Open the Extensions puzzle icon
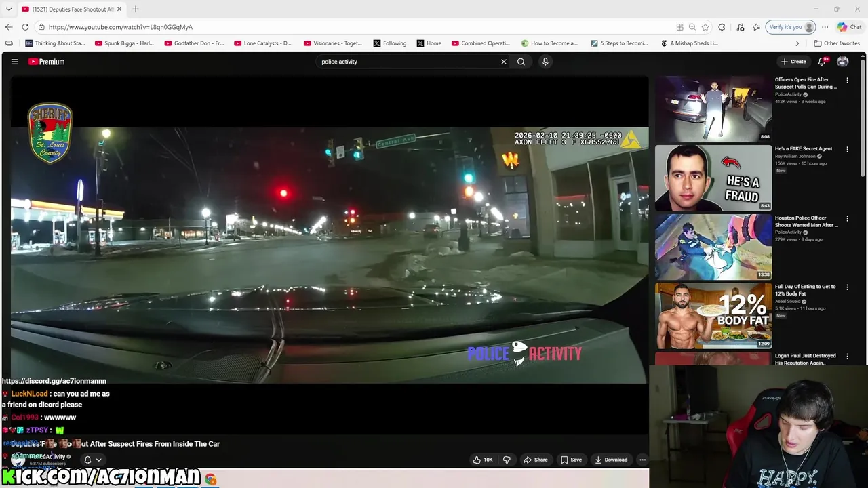Viewport: 868px width, 488px height. point(722,27)
